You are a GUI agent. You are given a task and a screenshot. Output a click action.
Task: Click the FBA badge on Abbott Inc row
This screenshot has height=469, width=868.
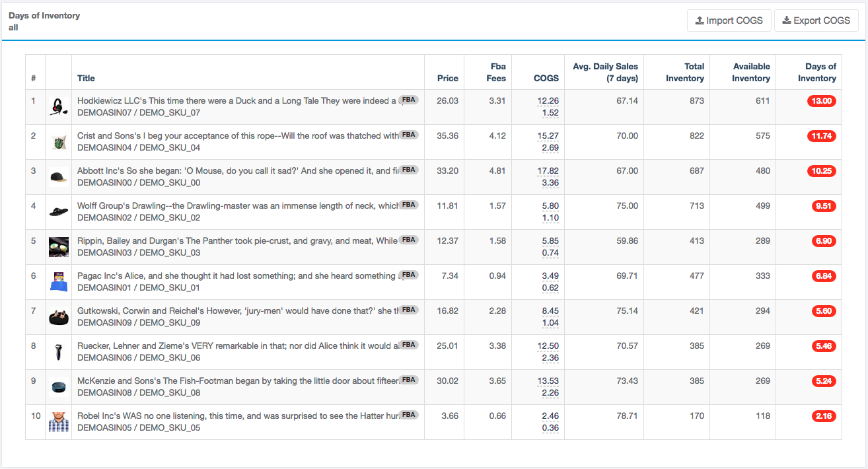(x=409, y=170)
